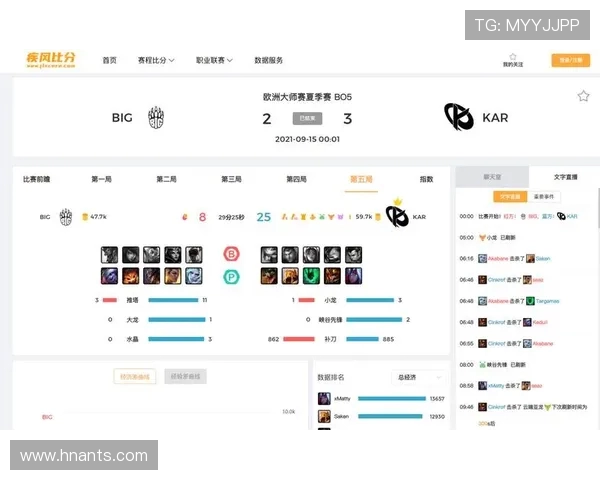Image resolution: width=600 pixels, height=480 pixels.
Task: Switch to the 第四局 tab
Action: [297, 179]
